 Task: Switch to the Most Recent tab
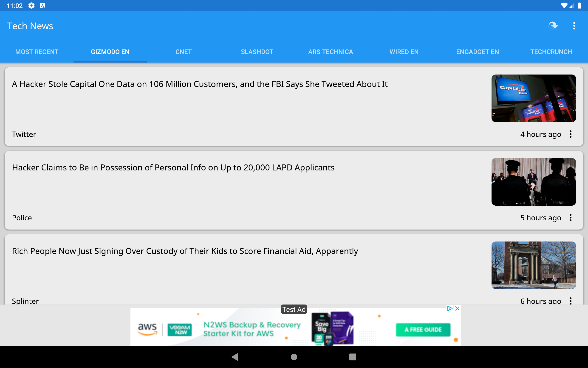[x=37, y=52]
